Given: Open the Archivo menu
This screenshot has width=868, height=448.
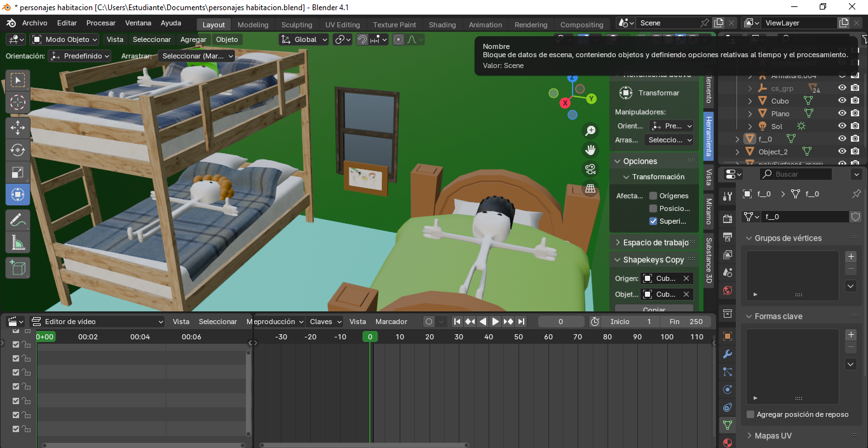Looking at the screenshot, I should [35, 24].
